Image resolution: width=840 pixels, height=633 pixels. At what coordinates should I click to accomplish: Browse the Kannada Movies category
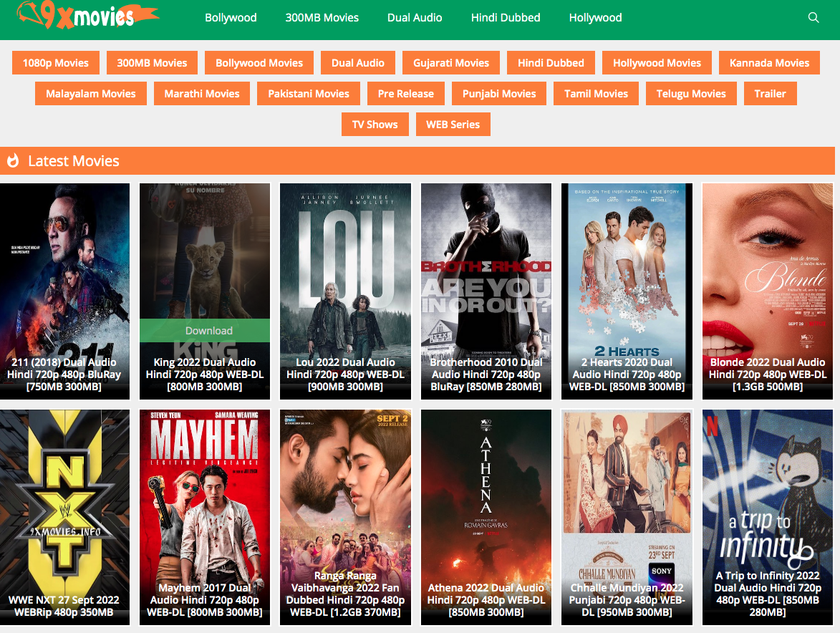click(x=769, y=63)
